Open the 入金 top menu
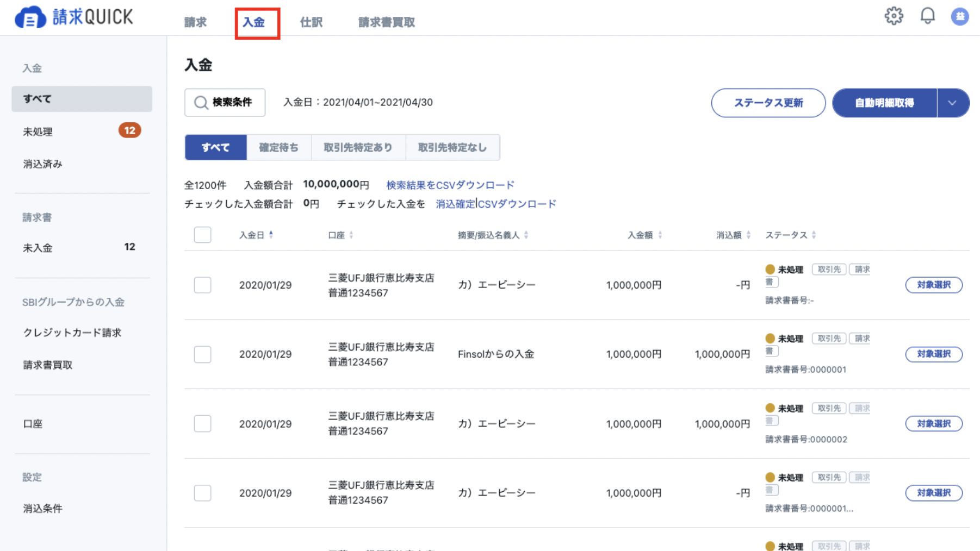 coord(253,22)
